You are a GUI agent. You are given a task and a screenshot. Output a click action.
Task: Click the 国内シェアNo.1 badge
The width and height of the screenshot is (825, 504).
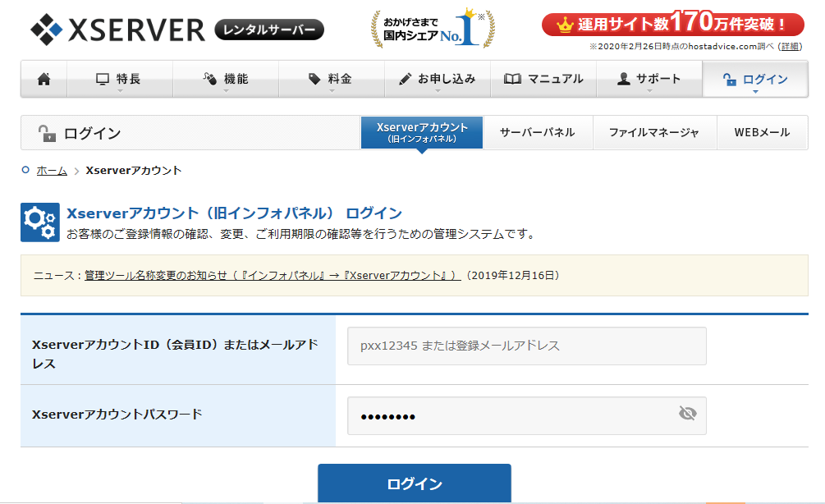pos(433,29)
